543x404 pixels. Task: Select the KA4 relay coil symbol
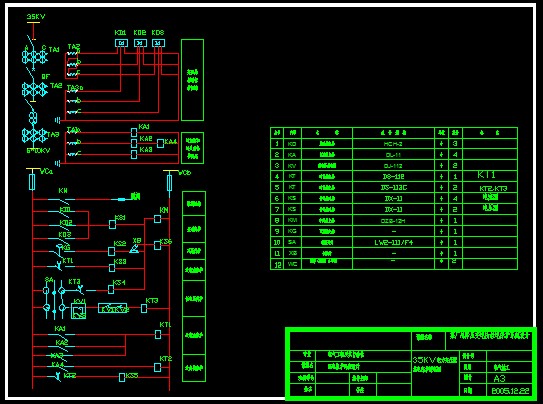click(x=160, y=143)
